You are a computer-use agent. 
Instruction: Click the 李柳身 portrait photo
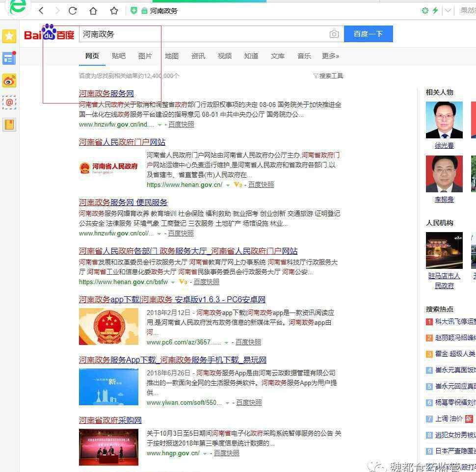pos(444,174)
